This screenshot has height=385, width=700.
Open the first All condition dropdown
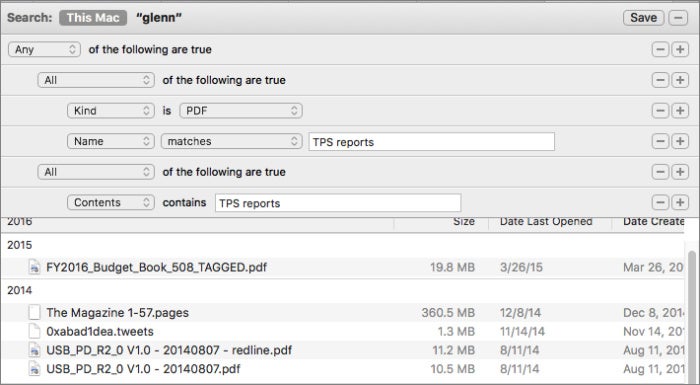tap(96, 80)
